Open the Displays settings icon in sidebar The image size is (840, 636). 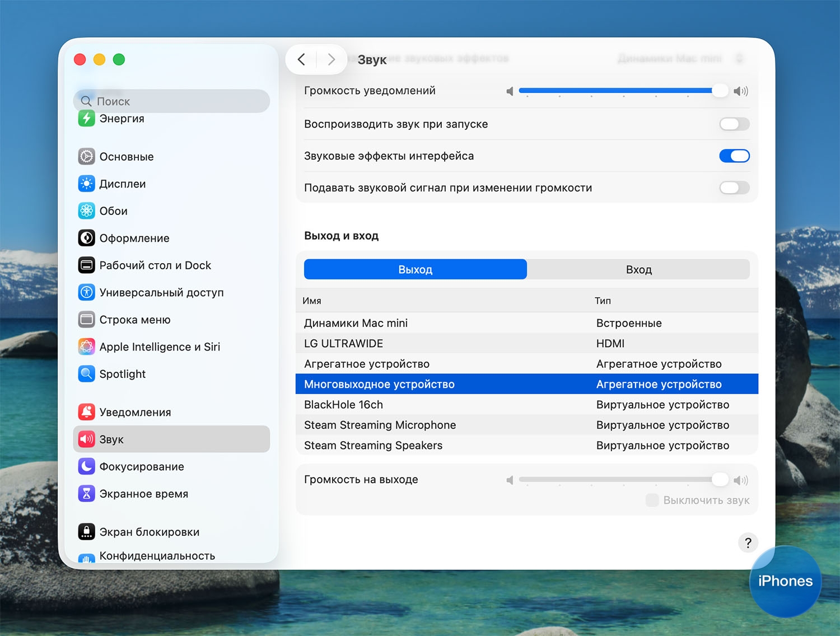click(86, 184)
